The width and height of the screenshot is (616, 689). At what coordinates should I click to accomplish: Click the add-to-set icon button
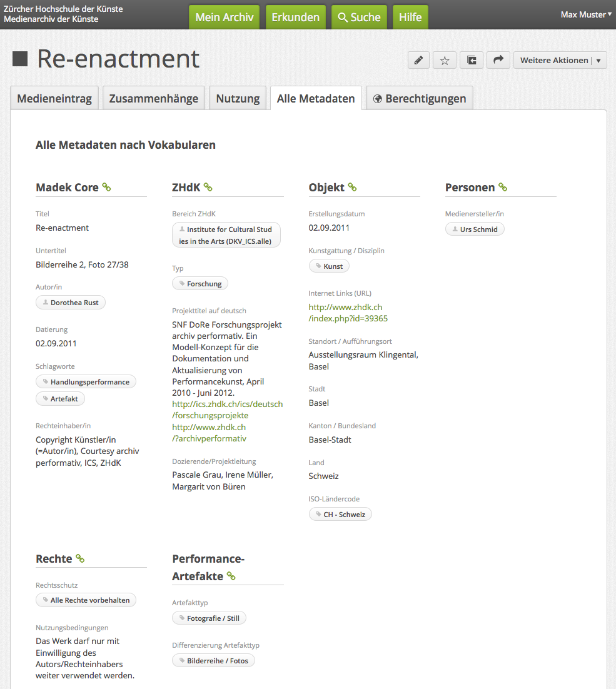coord(472,60)
